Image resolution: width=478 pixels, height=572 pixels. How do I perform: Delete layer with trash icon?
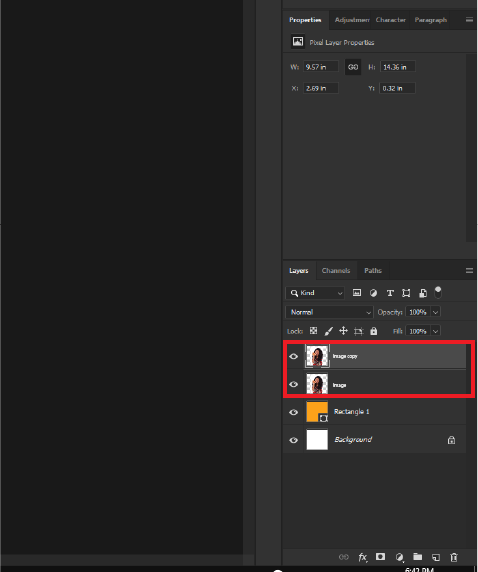pyautogui.click(x=454, y=557)
